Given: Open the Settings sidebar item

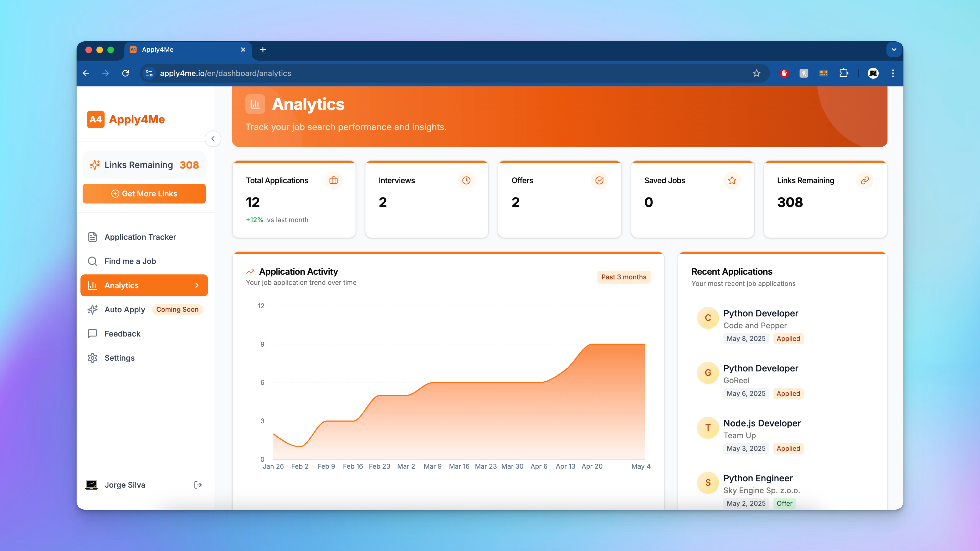Looking at the screenshot, I should point(119,358).
